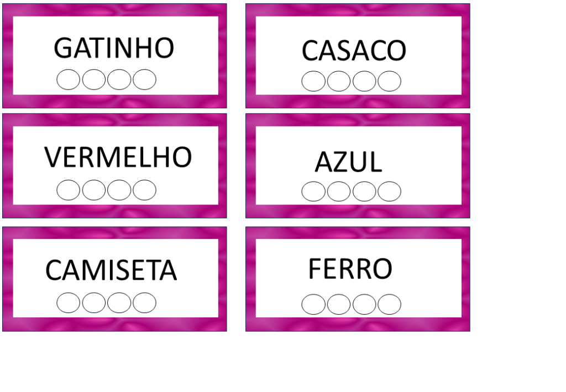Select the CASACO word card text
This screenshot has width=566, height=392.
coord(354,51)
